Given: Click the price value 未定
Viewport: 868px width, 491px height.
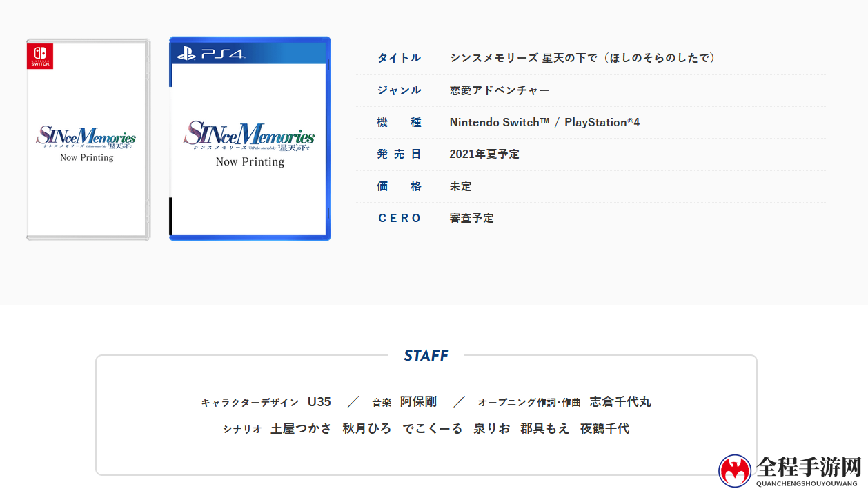Looking at the screenshot, I should [x=460, y=186].
